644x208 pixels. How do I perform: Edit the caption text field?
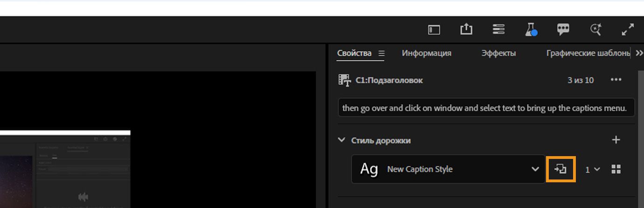point(486,108)
